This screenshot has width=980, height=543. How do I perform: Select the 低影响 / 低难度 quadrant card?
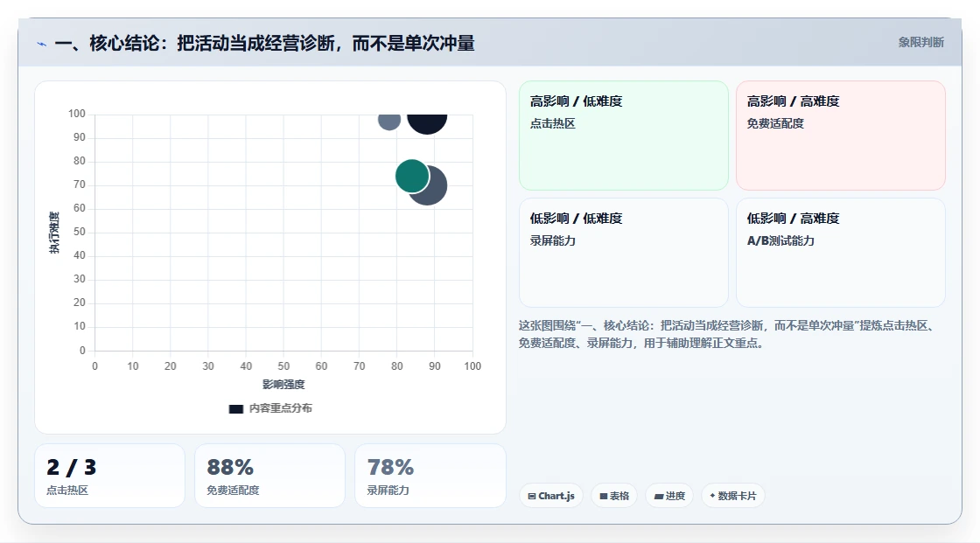point(624,253)
